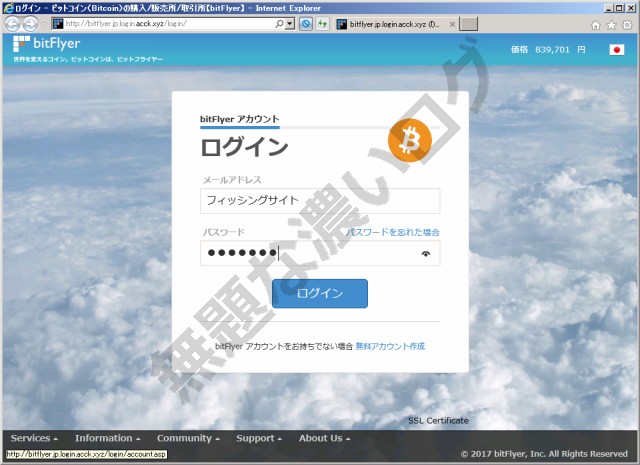
Task: Click the compatibility view icon
Action: [x=306, y=24]
